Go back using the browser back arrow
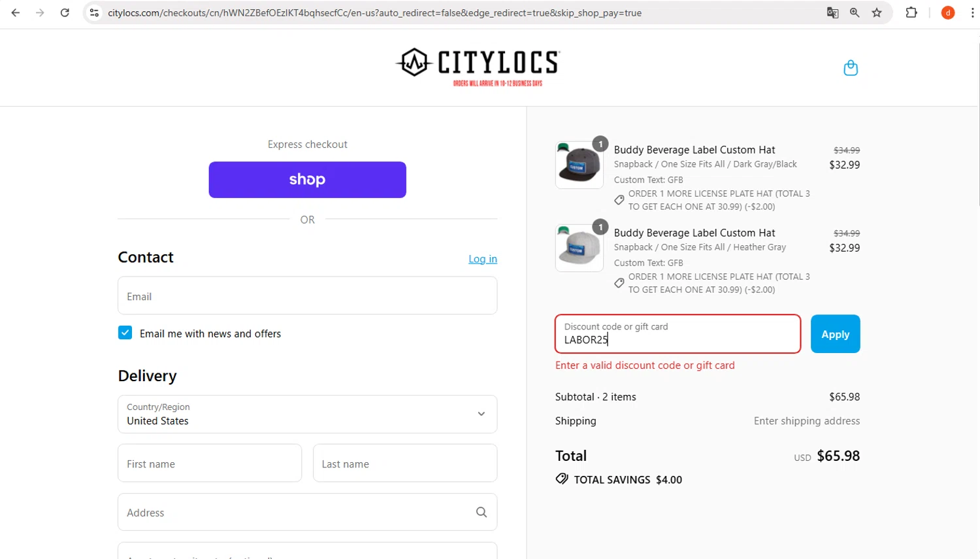 (x=16, y=12)
